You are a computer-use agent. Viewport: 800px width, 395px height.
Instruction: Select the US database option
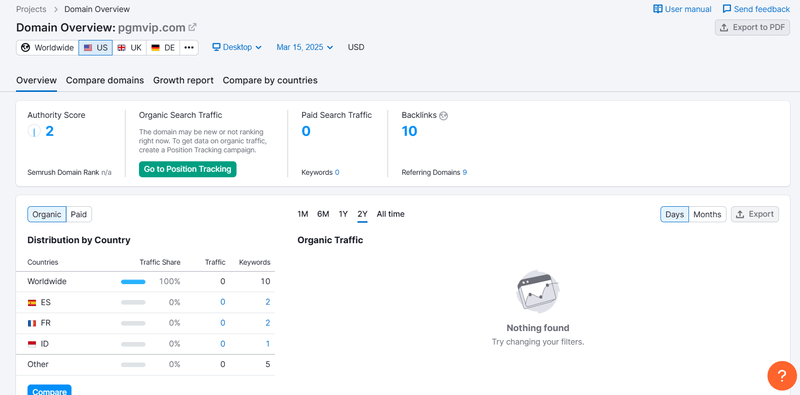[95, 47]
